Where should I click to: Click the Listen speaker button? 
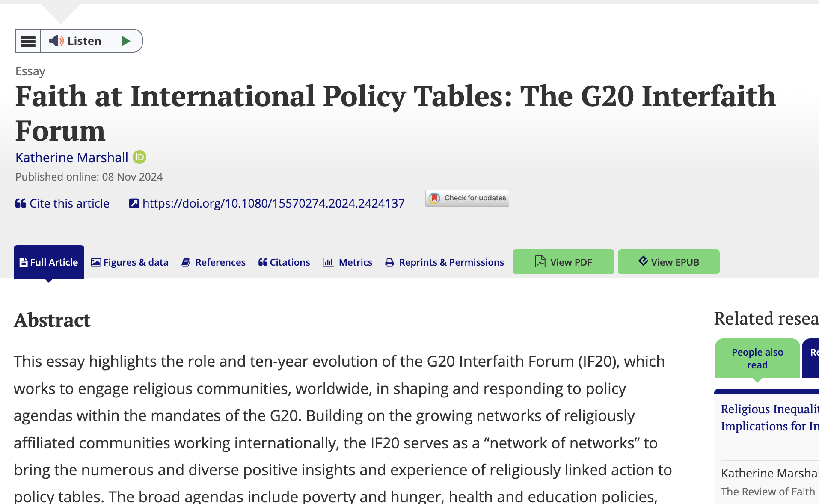(x=75, y=41)
